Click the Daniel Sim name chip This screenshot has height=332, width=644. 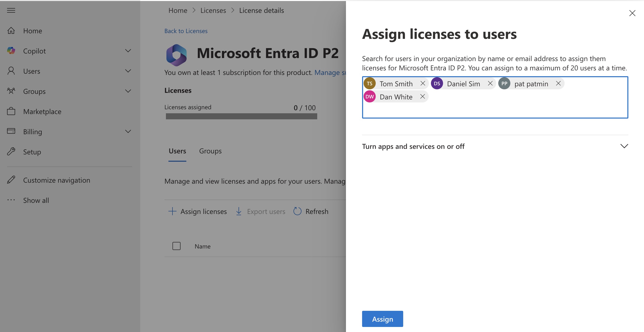coord(463,84)
